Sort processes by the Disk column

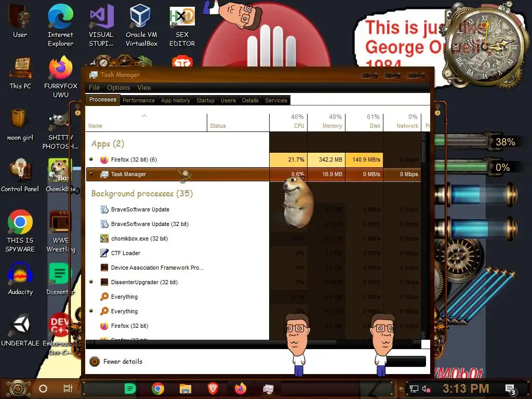point(364,123)
